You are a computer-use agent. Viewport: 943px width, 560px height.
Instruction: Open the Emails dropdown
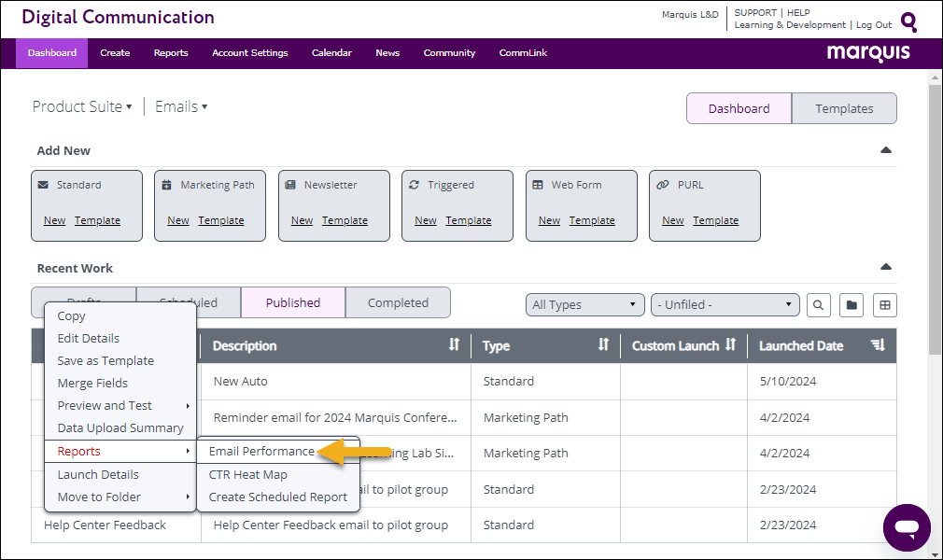pyautogui.click(x=181, y=106)
